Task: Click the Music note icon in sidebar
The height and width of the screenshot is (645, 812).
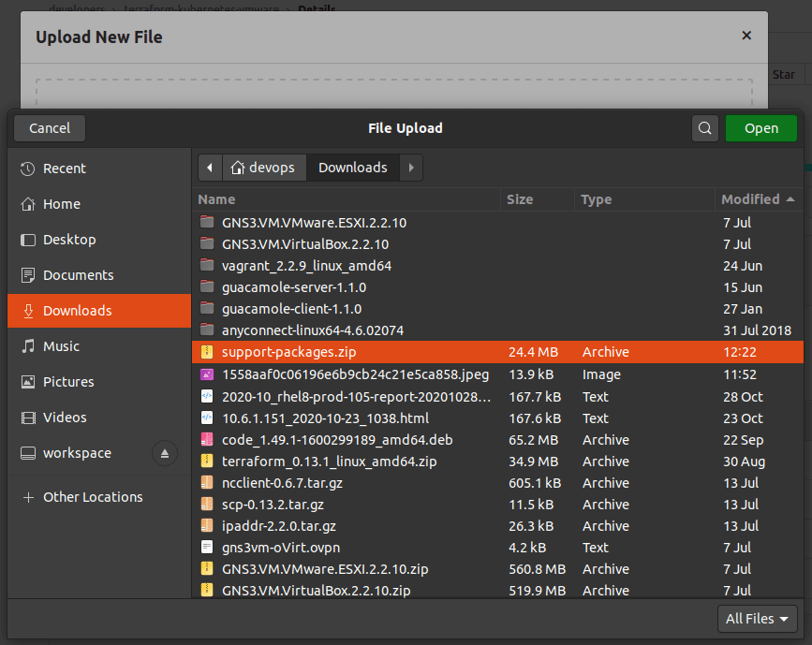Action: 28,346
